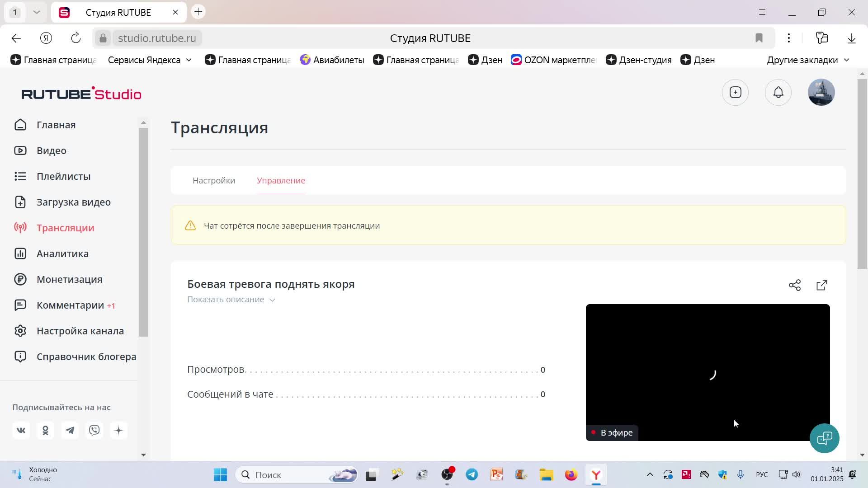
Task: Open the browser sidebar hamburger menu
Action: [762, 12]
